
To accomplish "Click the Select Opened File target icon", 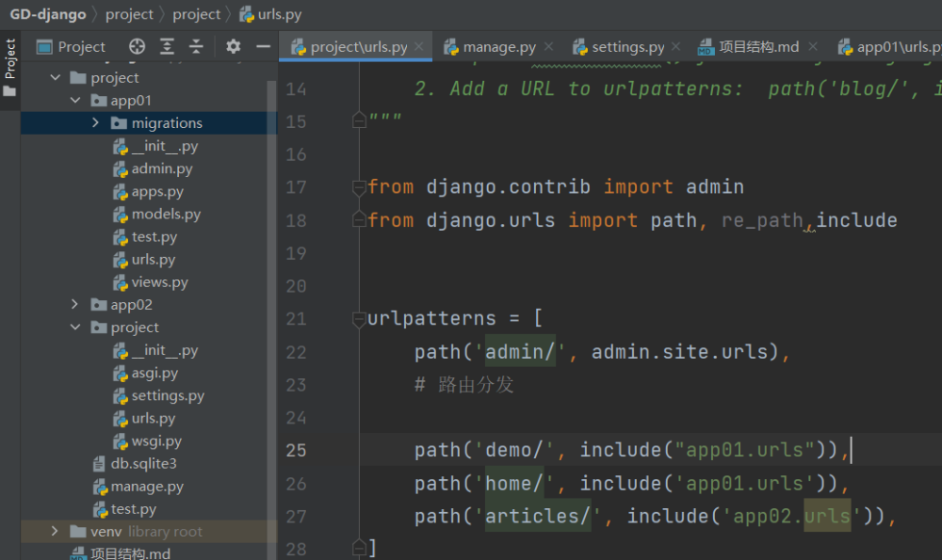I will [138, 46].
